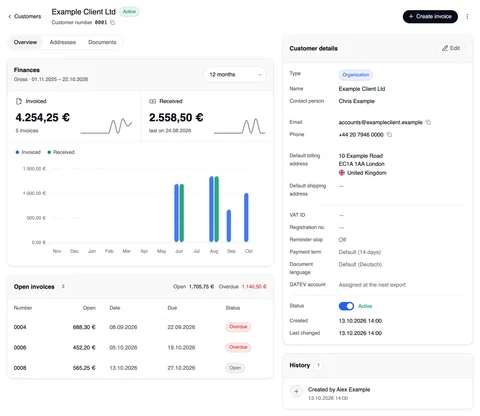Viewport: 480px width, 416px height.
Task: Click the Active header status badge
Action: (129, 12)
